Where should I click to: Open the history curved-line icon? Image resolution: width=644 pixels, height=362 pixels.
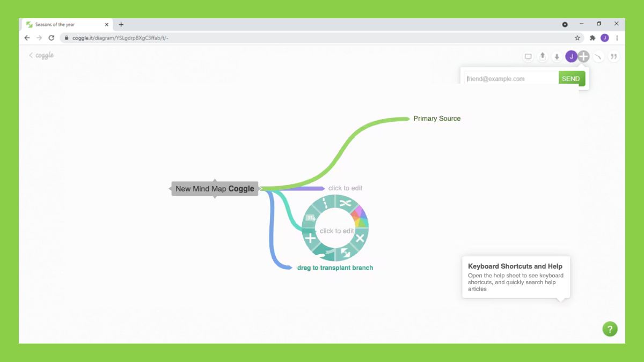coord(598,56)
